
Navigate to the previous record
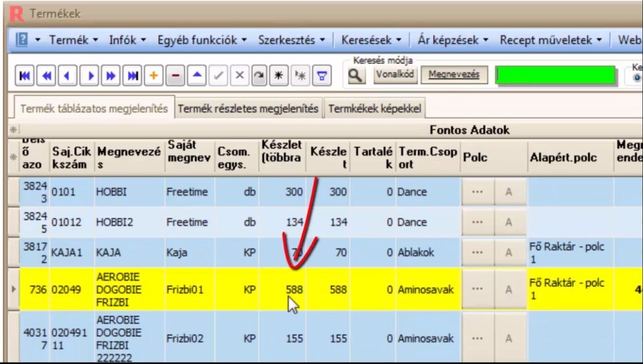click(x=67, y=75)
